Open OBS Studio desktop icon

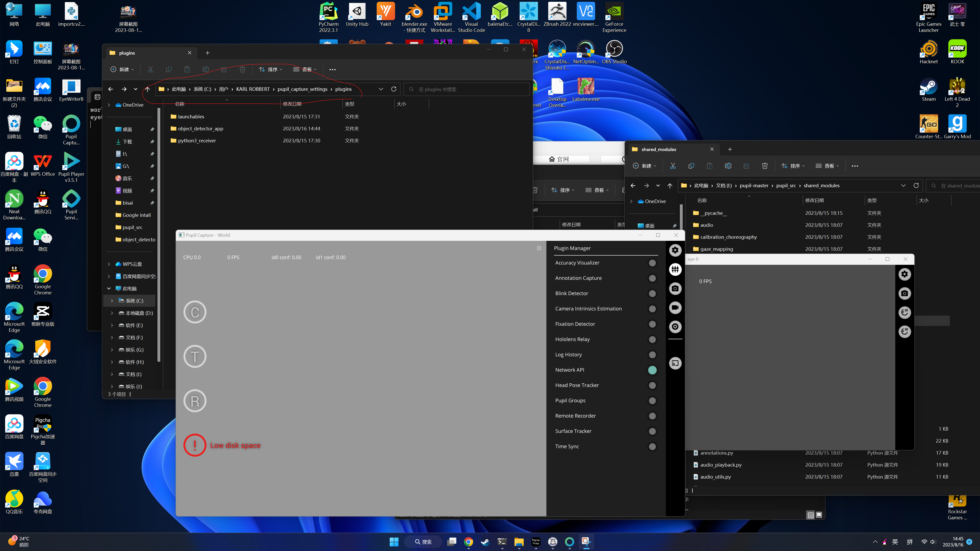coord(614,52)
